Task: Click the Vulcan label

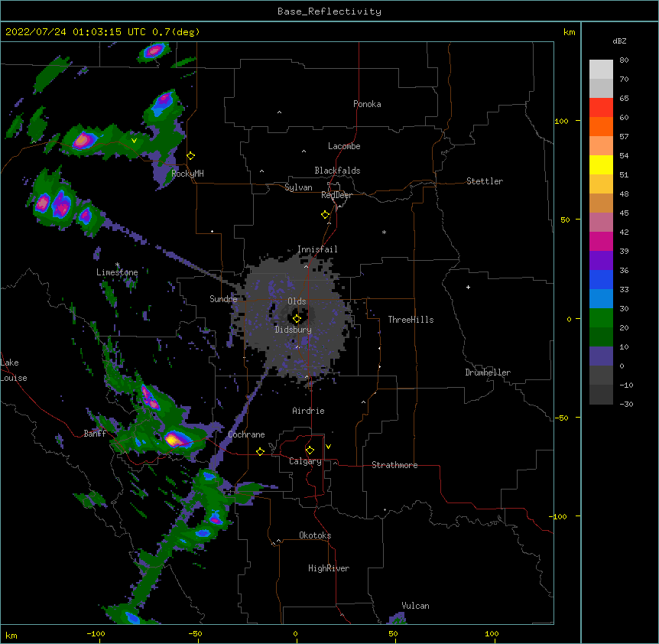Action: click(415, 606)
